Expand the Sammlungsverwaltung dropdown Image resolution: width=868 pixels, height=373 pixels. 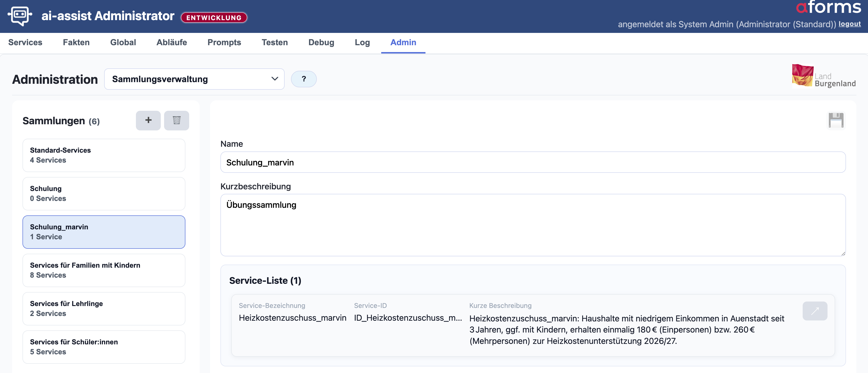pyautogui.click(x=194, y=79)
